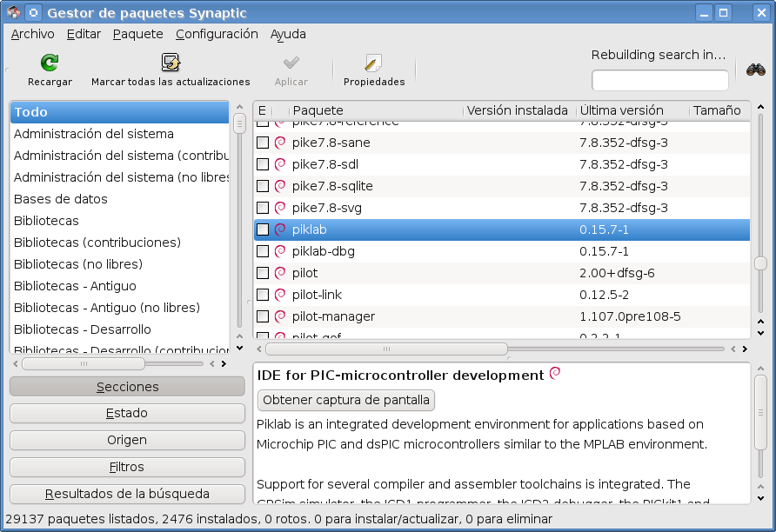Click the Debian swirl icon beside piklab
776x532 pixels.
click(278, 229)
